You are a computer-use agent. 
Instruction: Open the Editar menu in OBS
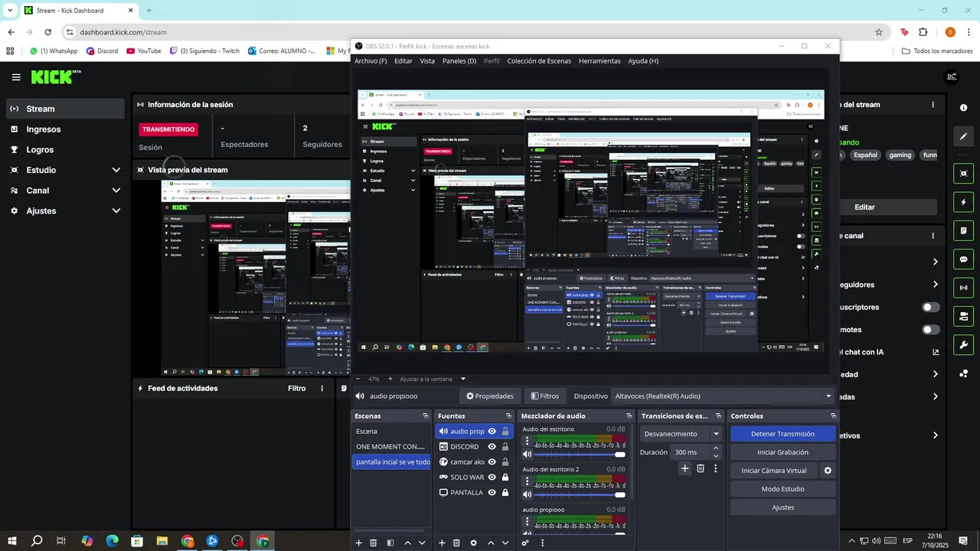pos(403,60)
